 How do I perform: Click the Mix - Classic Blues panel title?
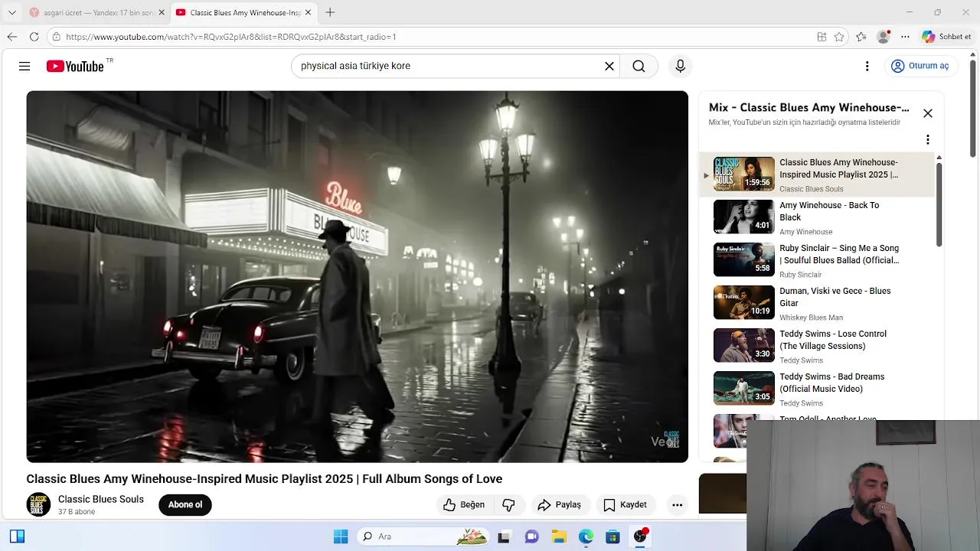[x=808, y=108]
